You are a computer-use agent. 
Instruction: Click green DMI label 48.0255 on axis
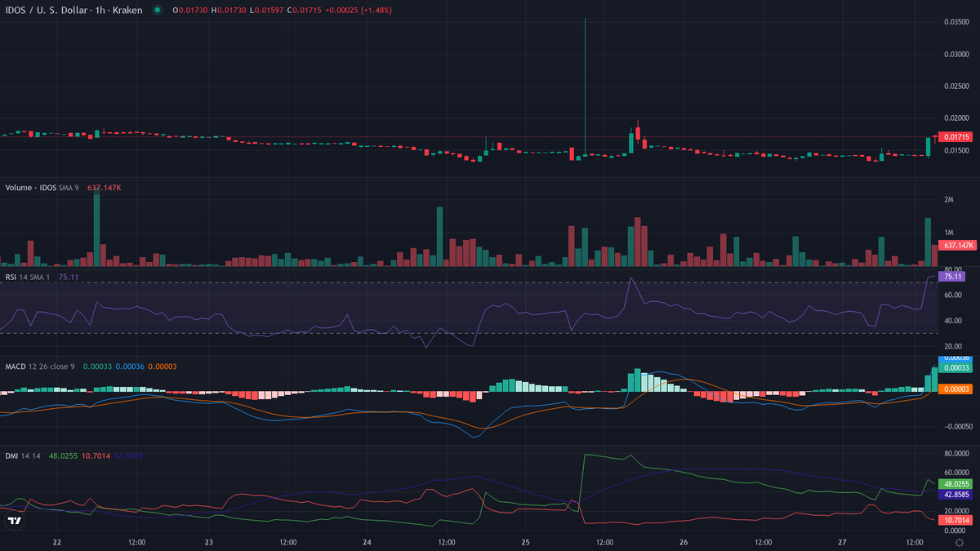pos(955,483)
